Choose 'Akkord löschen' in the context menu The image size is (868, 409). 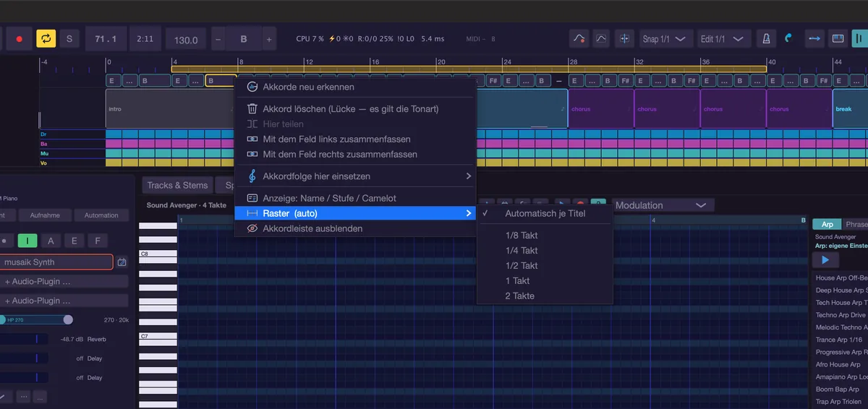point(356,109)
